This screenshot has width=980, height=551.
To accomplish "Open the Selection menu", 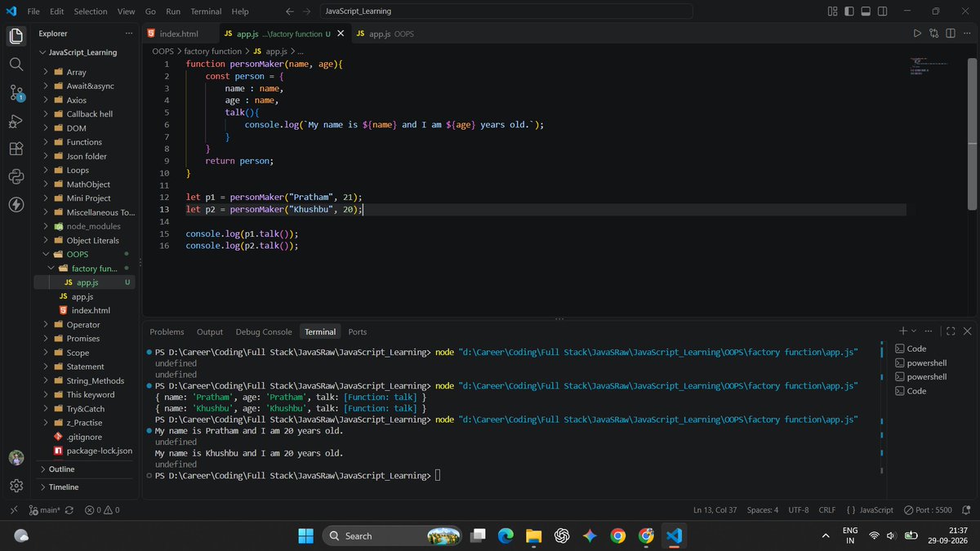I will 91,11.
